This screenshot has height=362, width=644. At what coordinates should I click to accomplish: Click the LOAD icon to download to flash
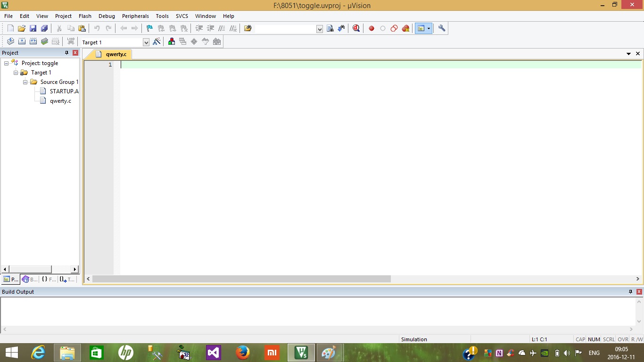pos(71,41)
